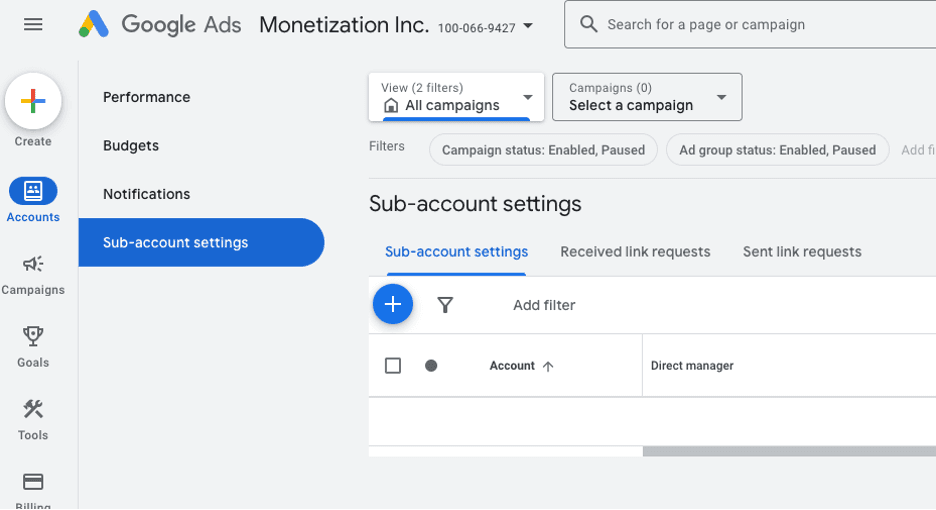The image size is (936, 510).
Task: Switch to Sent link requests tab
Action: pyautogui.click(x=802, y=252)
